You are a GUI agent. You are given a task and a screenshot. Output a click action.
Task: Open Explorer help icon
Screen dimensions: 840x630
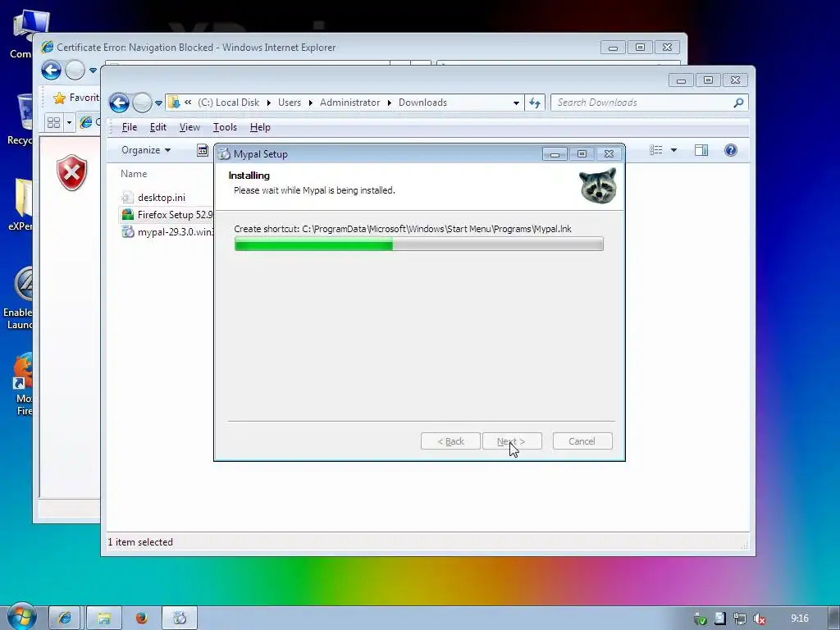(x=731, y=150)
